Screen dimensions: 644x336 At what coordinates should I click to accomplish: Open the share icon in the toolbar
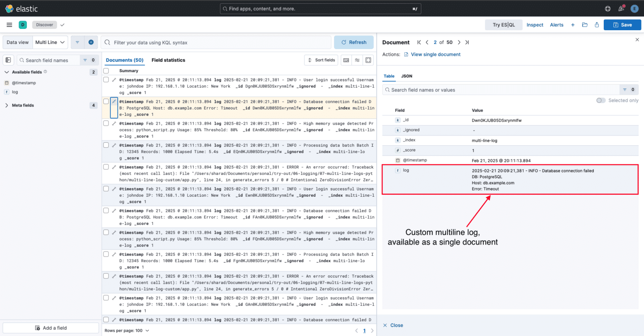(x=597, y=24)
